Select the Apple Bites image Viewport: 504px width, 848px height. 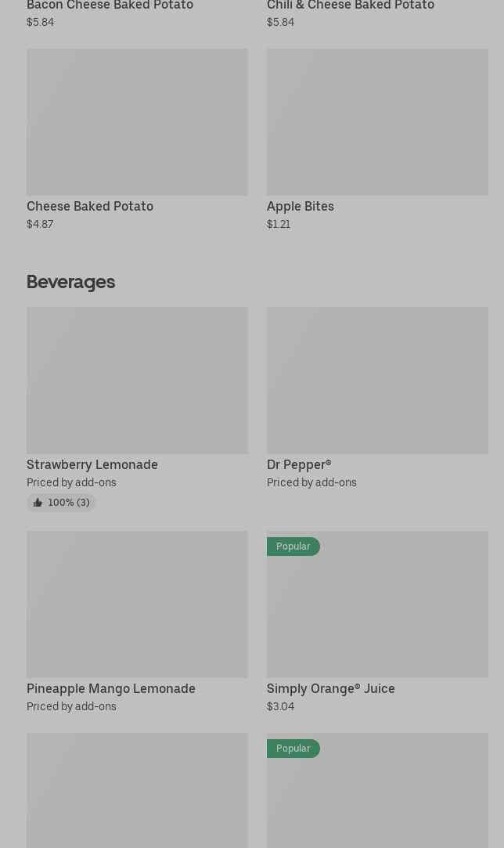point(377,122)
